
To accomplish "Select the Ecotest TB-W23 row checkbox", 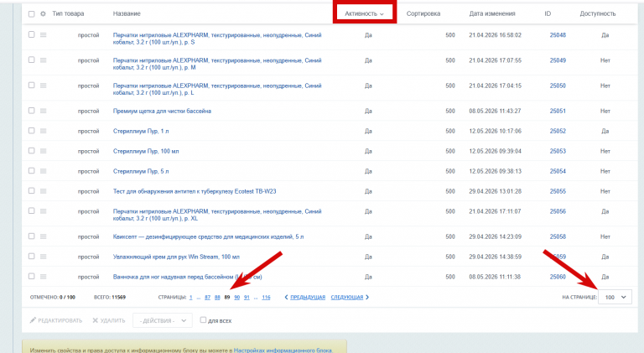I will (31, 191).
